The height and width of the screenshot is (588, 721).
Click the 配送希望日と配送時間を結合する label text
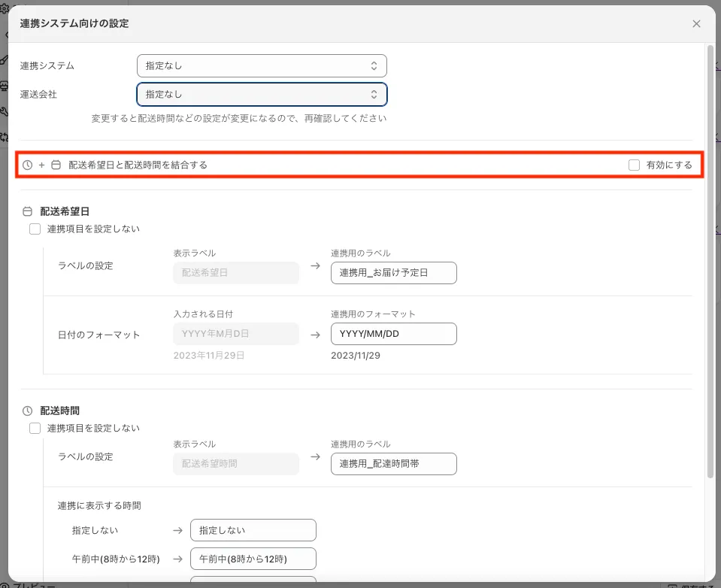point(138,165)
